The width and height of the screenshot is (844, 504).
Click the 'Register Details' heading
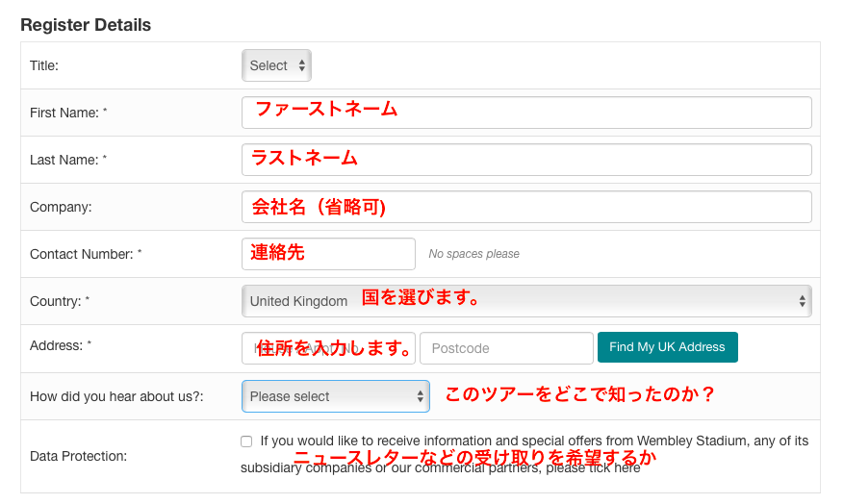tap(86, 25)
